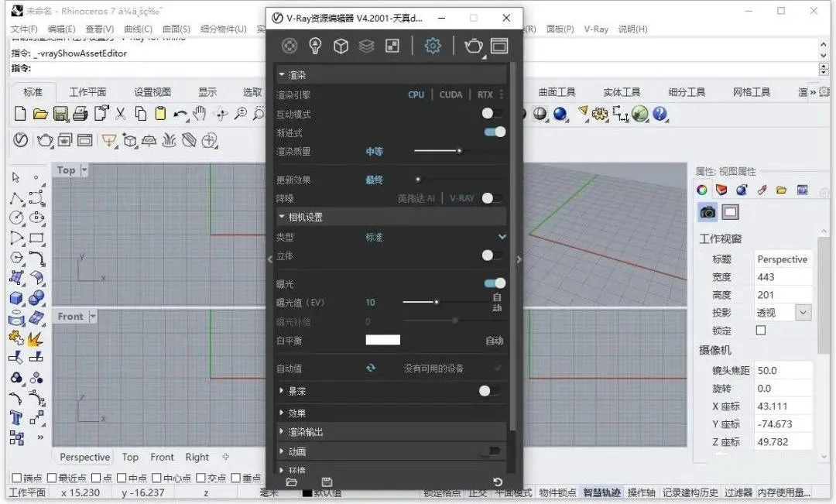Select Perspective viewport tab
Viewport: 836px width, 504px height.
85,457
